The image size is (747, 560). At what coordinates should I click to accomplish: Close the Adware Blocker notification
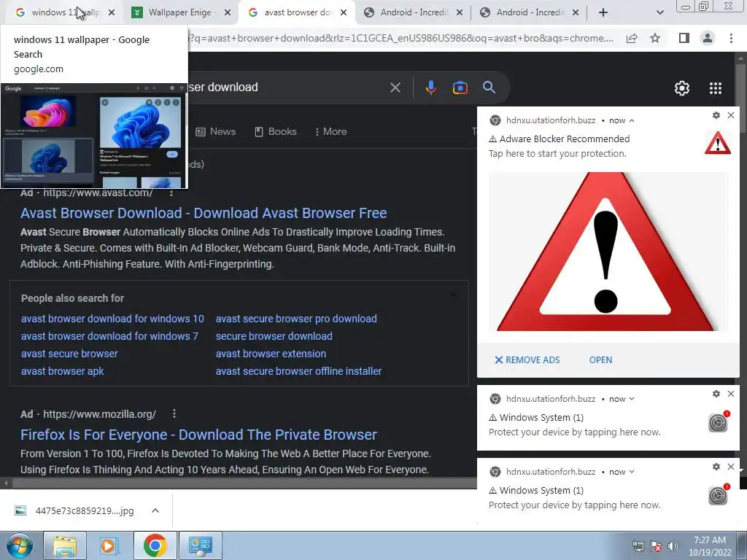(731, 115)
